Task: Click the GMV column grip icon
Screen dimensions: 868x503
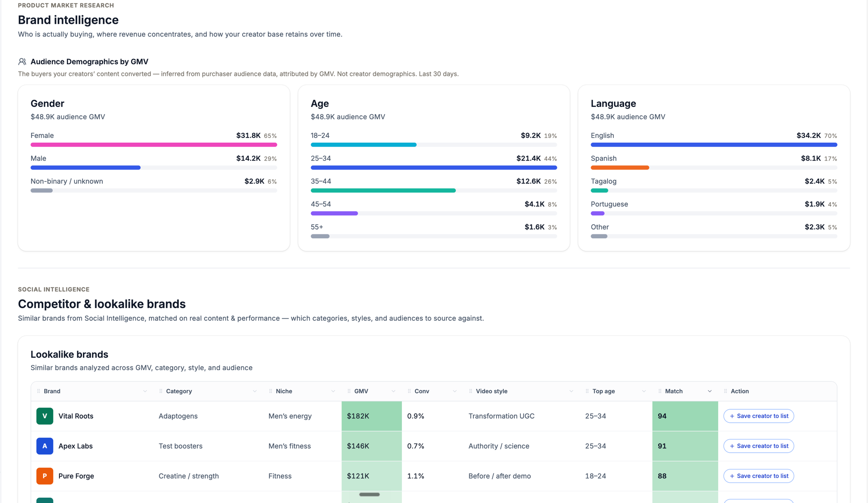Action: 349,391
